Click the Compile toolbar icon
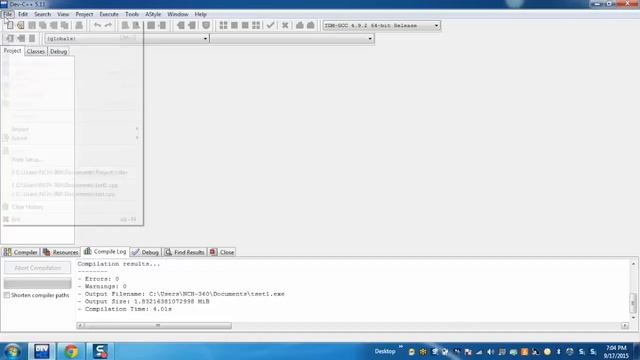This screenshot has width=640, height=360. point(223,25)
